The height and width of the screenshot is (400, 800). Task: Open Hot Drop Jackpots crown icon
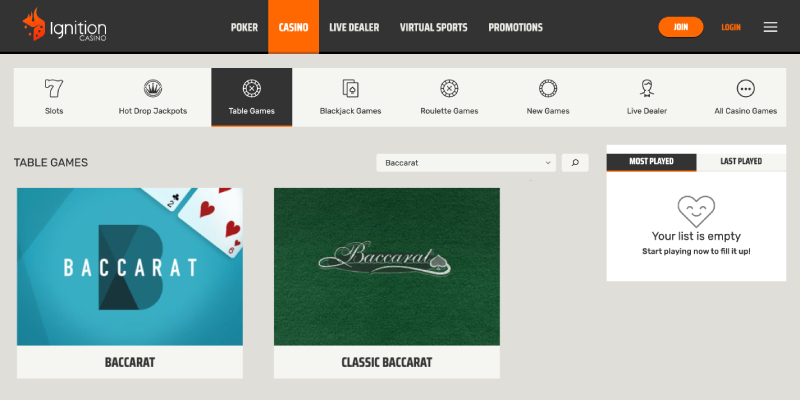pyautogui.click(x=153, y=88)
